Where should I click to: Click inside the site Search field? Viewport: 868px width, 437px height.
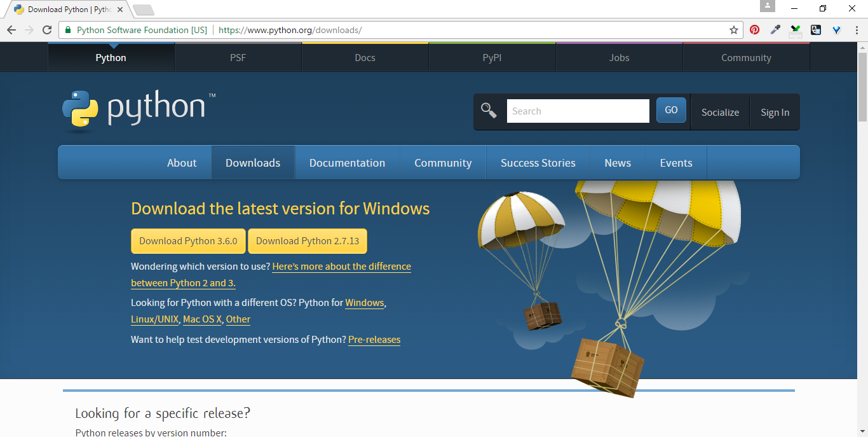pos(578,111)
